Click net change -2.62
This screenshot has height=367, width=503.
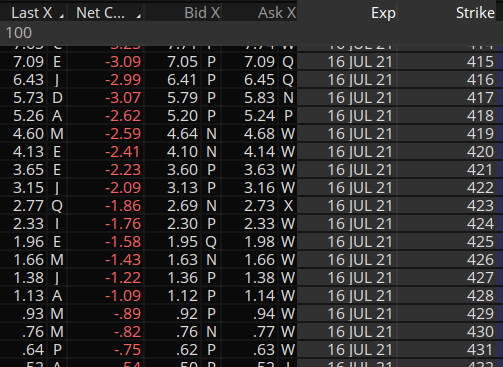[123, 116]
